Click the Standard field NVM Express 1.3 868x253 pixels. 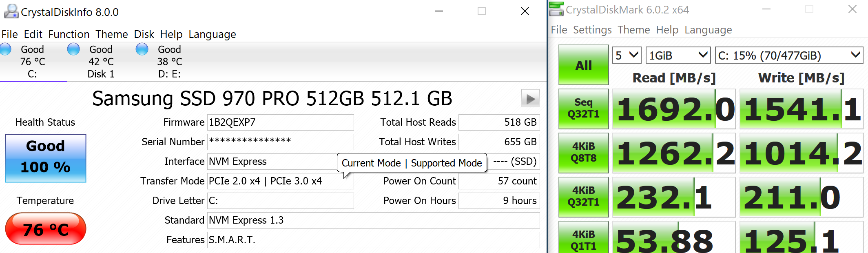click(x=374, y=220)
